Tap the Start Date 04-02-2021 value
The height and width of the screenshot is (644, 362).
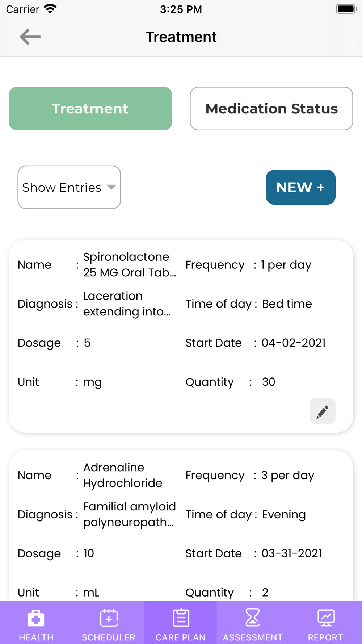pyautogui.click(x=294, y=343)
